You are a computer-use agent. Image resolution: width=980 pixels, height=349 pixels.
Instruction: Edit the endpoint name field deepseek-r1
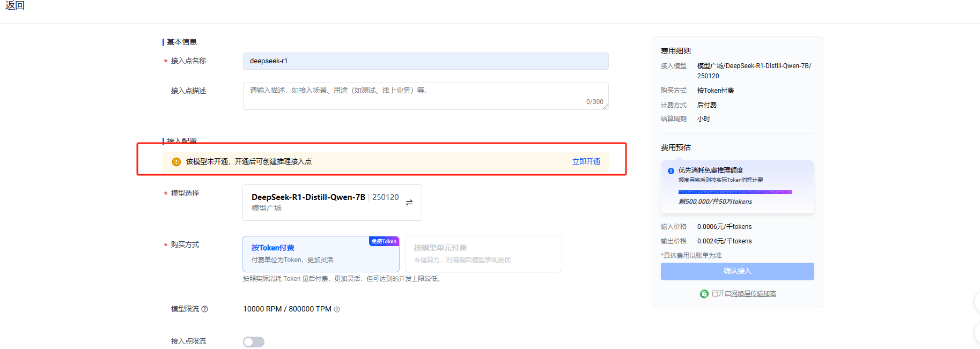pyautogui.click(x=425, y=61)
